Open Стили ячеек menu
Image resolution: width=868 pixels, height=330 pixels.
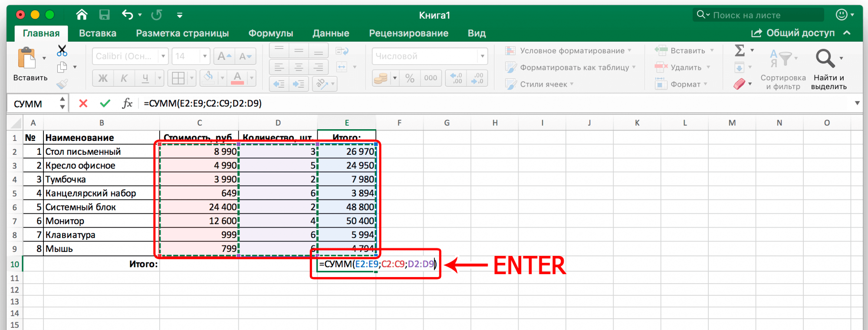pyautogui.click(x=539, y=84)
